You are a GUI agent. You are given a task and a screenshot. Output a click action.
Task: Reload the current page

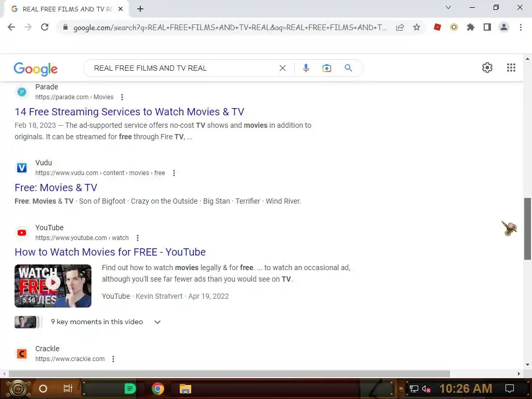tap(45, 27)
